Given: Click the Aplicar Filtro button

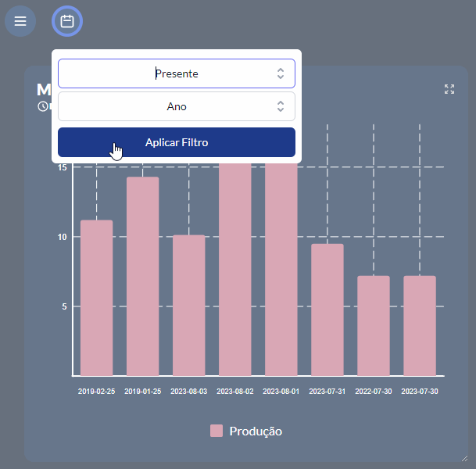Looking at the screenshot, I should [x=177, y=142].
